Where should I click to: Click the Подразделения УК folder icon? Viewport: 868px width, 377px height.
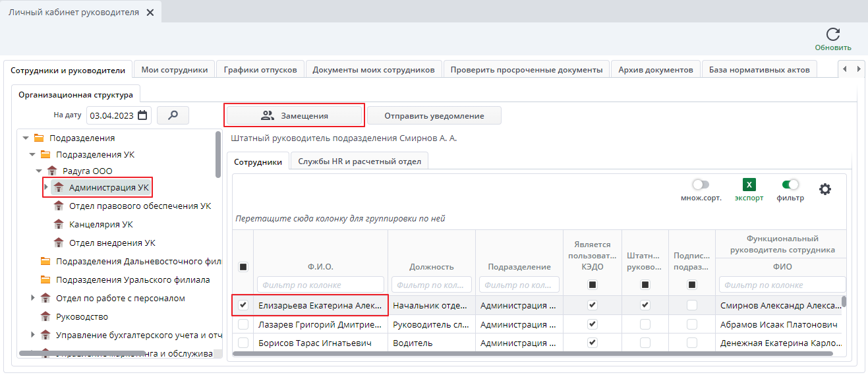(x=45, y=155)
